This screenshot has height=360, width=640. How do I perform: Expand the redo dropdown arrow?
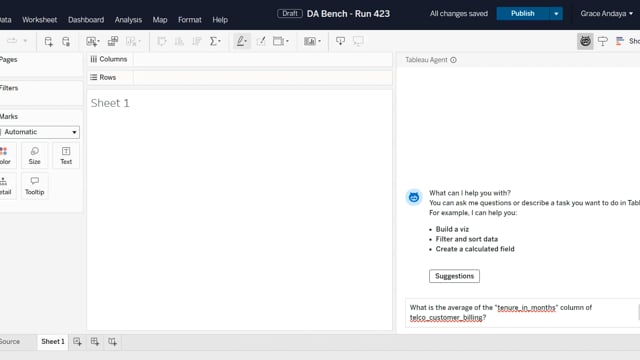[x=25, y=41]
